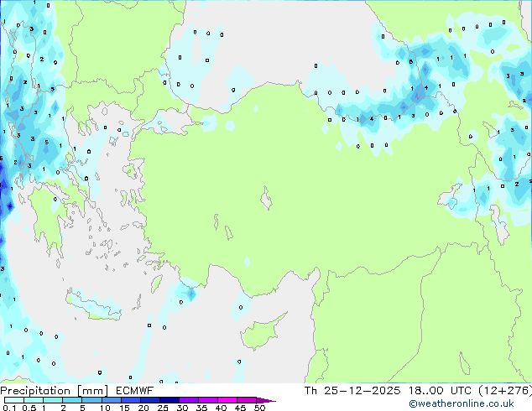This screenshot has height=411, width=532.
Task: Click the 'Th' weekday abbreviation
Action: tap(310, 391)
